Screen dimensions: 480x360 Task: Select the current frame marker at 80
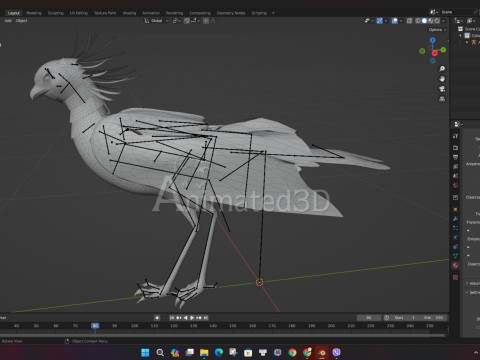95,326
